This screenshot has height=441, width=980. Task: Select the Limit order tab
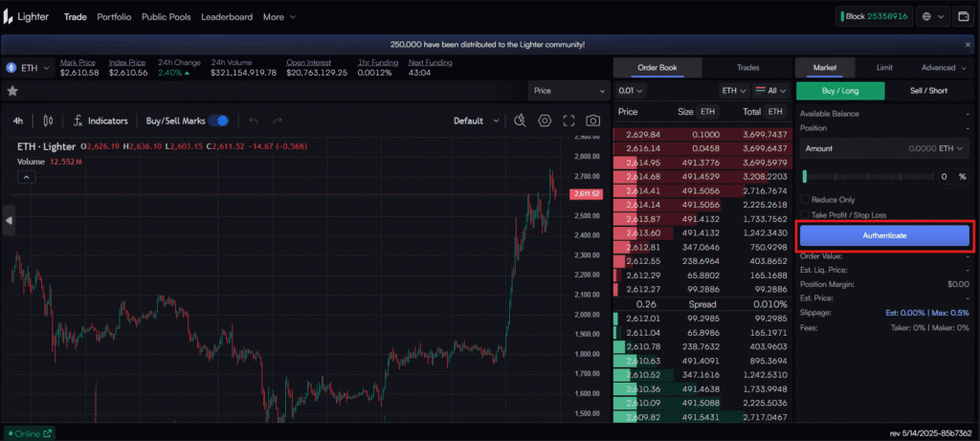click(884, 68)
